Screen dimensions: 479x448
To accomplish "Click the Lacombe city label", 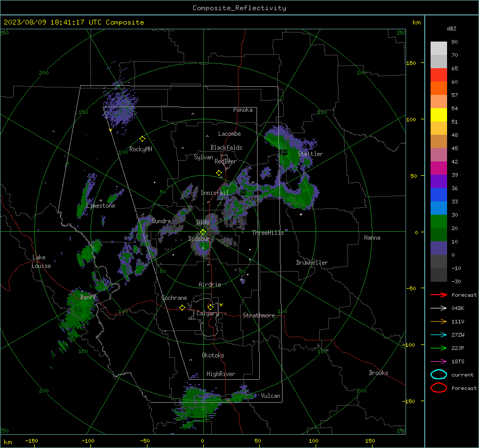I will coord(229,134).
